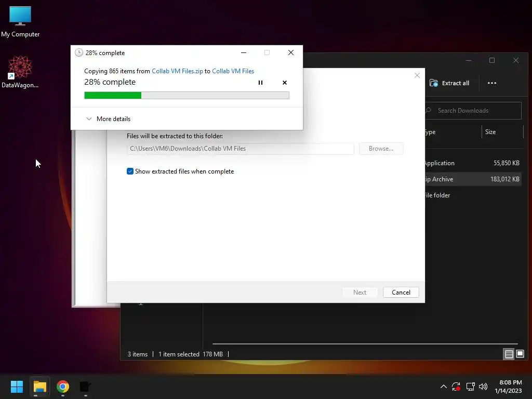This screenshot has height=399, width=532.
Task: Click the sync tray icon with red dot
Action: 456,387
